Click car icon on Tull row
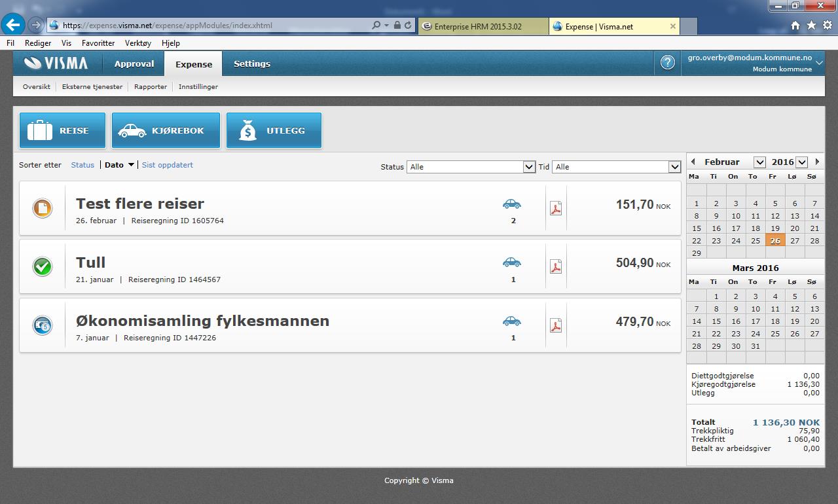Image resolution: width=838 pixels, height=504 pixels. pos(512,262)
